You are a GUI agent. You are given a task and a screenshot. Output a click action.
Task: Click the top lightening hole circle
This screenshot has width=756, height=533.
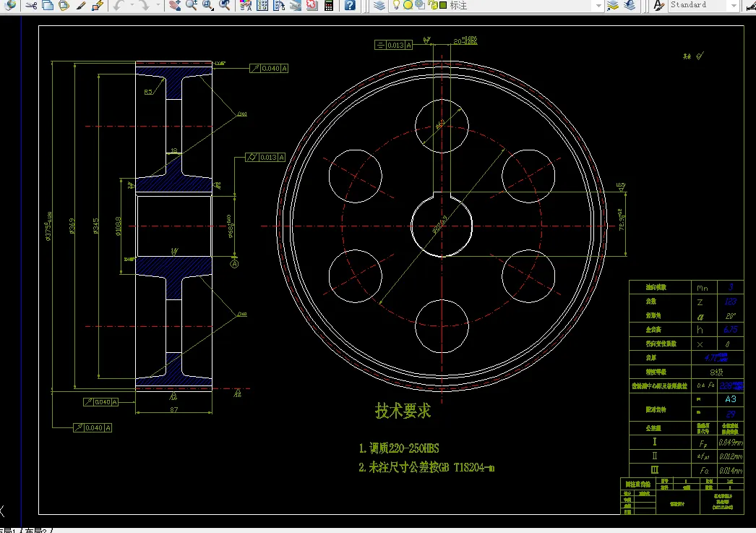[x=442, y=126]
